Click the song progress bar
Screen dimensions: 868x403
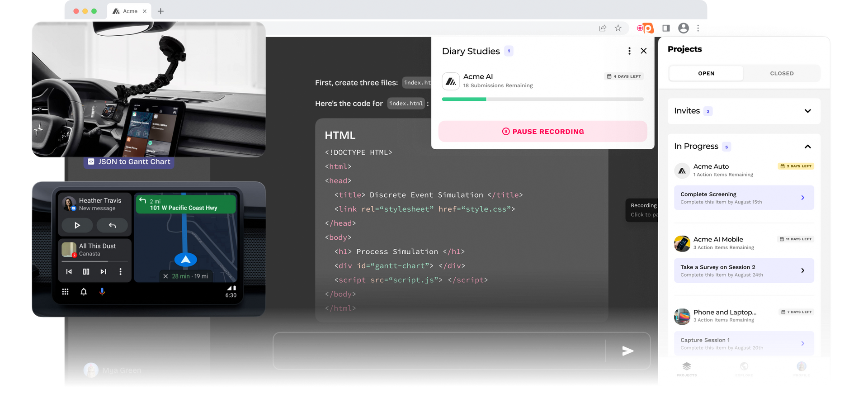point(94,261)
